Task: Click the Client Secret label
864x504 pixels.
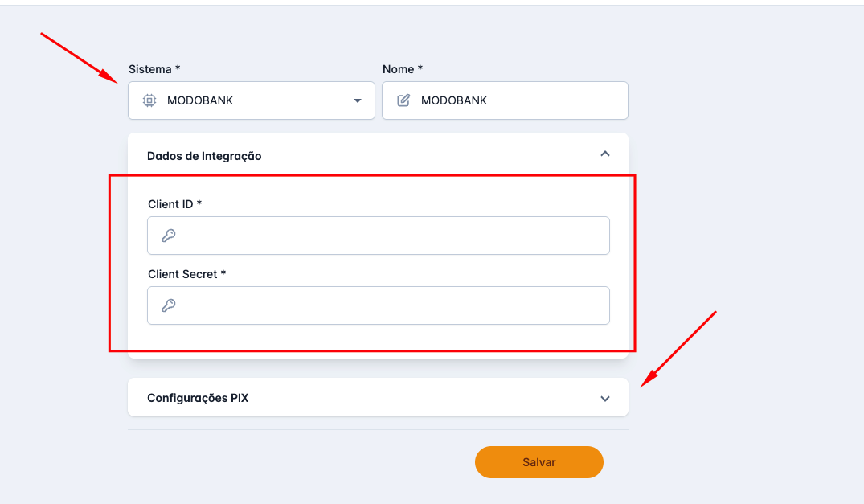Action: pyautogui.click(x=186, y=274)
